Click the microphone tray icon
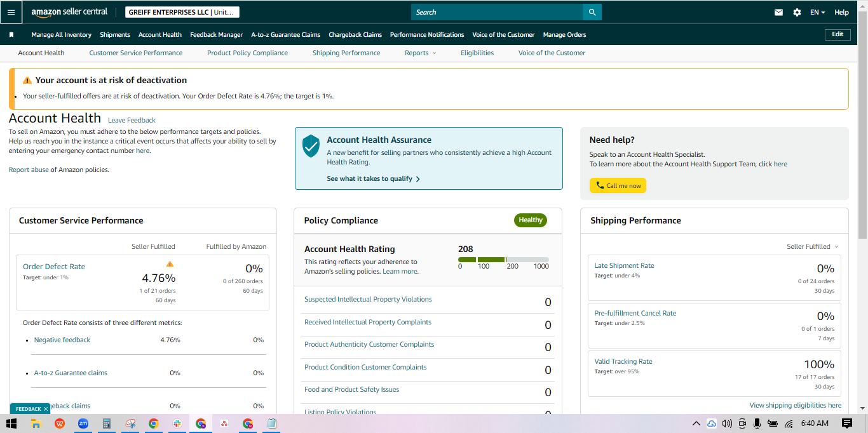The height and width of the screenshot is (433, 868). 757,423
